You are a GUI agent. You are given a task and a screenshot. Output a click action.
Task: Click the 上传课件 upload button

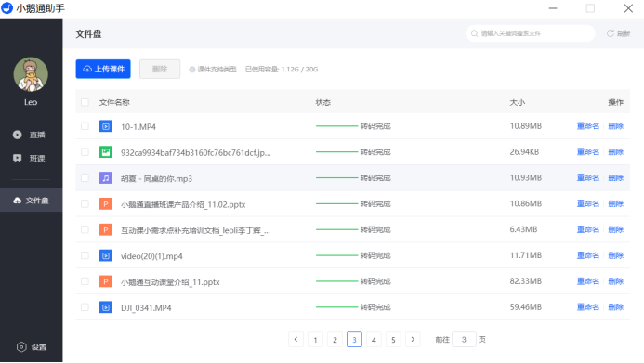click(x=103, y=69)
